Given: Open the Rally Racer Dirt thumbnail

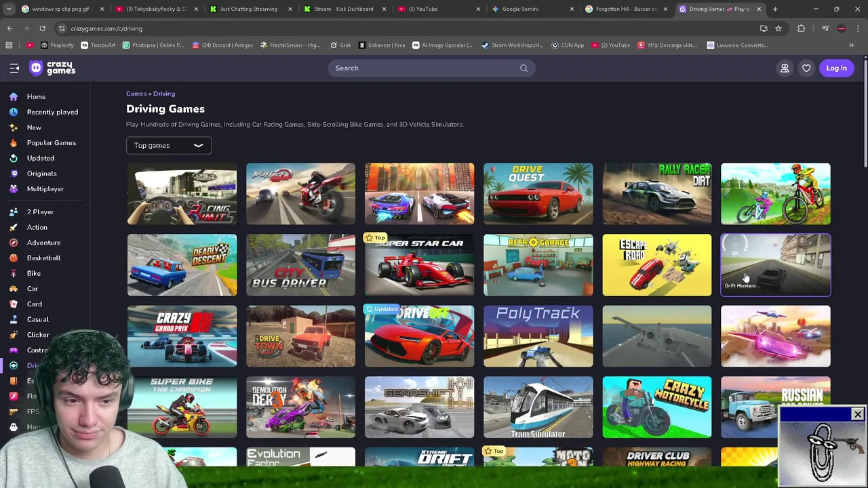Looking at the screenshot, I should coord(656,194).
